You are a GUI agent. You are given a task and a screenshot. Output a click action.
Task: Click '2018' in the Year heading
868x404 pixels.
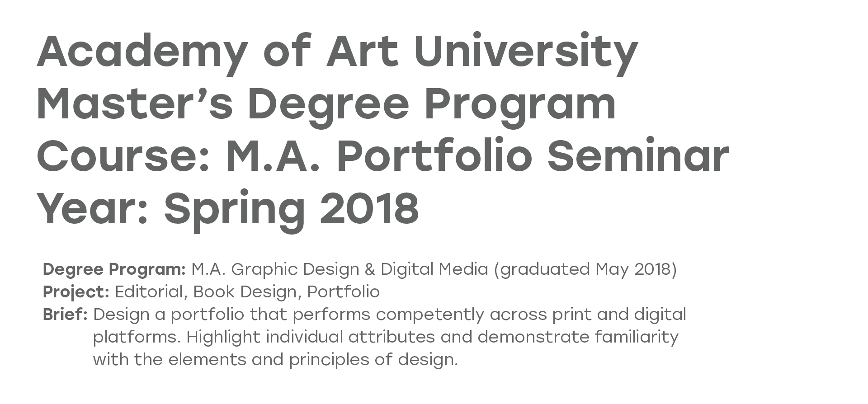(369, 209)
